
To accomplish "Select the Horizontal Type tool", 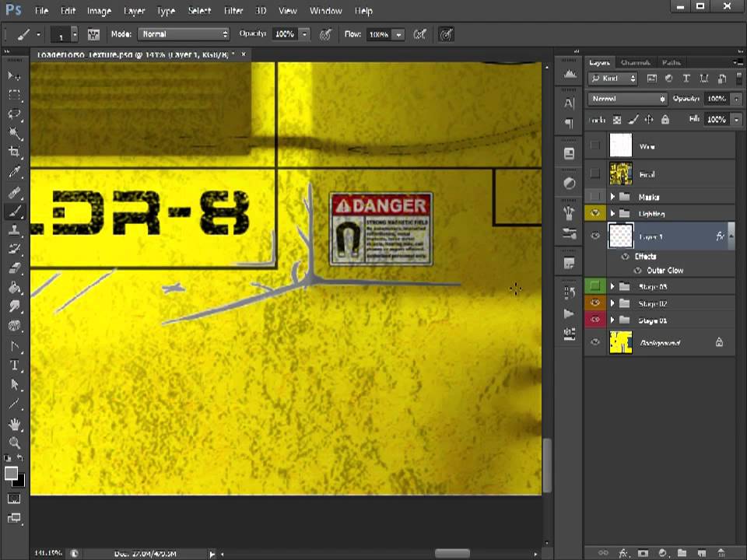I will click(14, 366).
